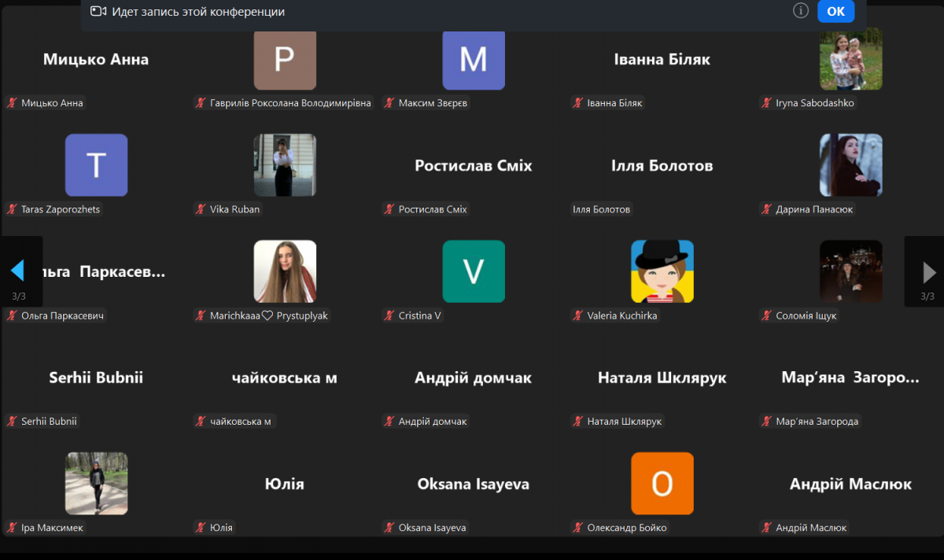Screen dimensions: 944x560
Task: Click the mic icon next to Oksana Isayeva
Action: tap(389, 527)
